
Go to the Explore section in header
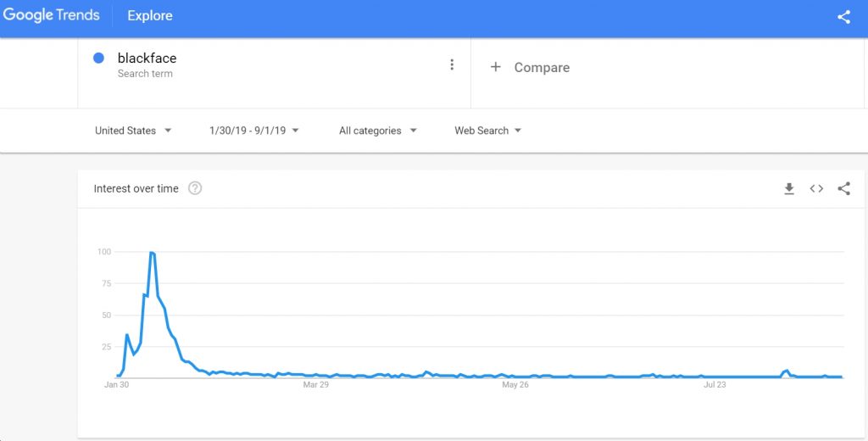tap(150, 15)
